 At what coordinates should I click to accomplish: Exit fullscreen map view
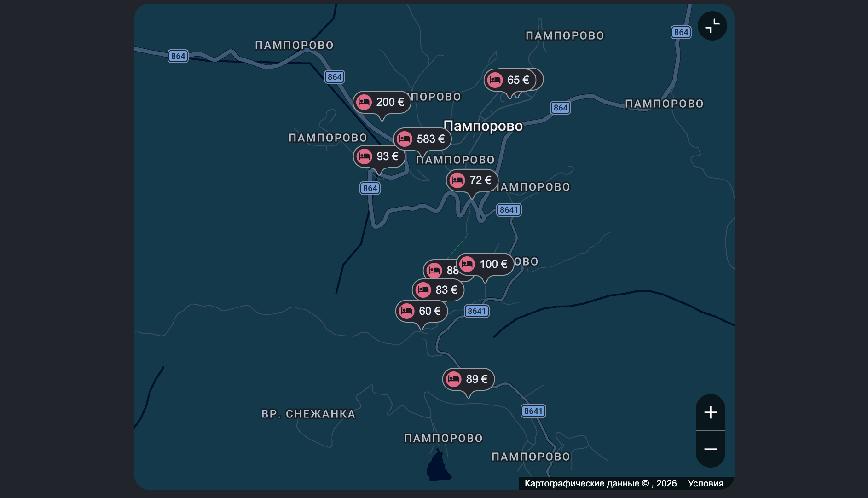point(712,26)
